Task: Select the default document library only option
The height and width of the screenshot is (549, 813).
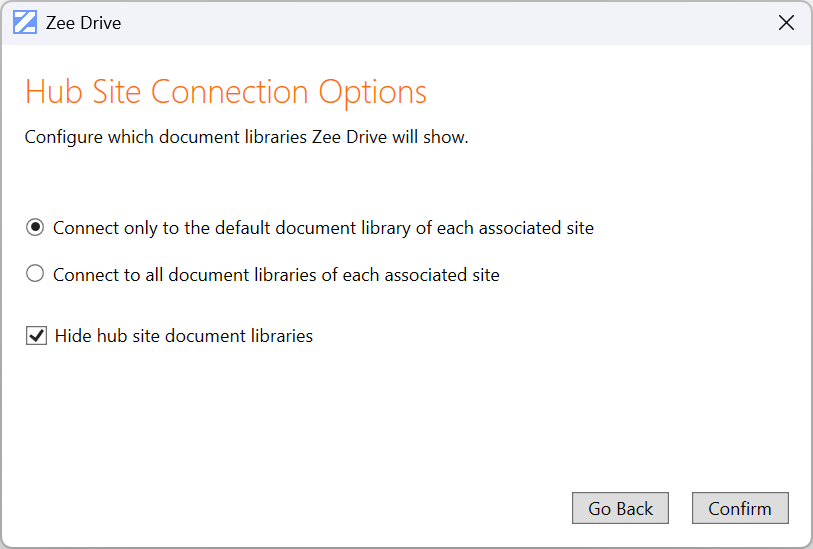Action: pyautogui.click(x=36, y=228)
